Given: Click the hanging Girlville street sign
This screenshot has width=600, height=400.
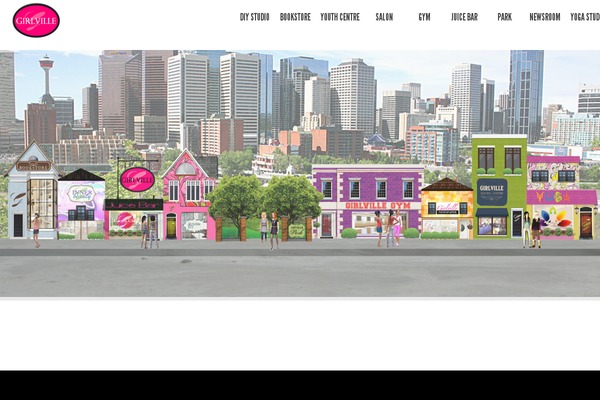Looking at the screenshot, I should pos(137,179).
